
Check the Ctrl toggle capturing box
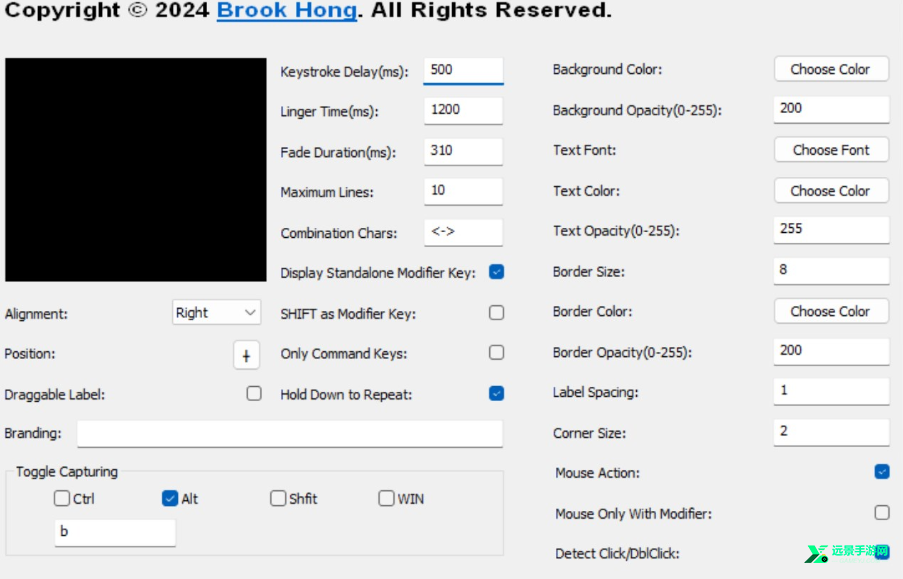62,498
